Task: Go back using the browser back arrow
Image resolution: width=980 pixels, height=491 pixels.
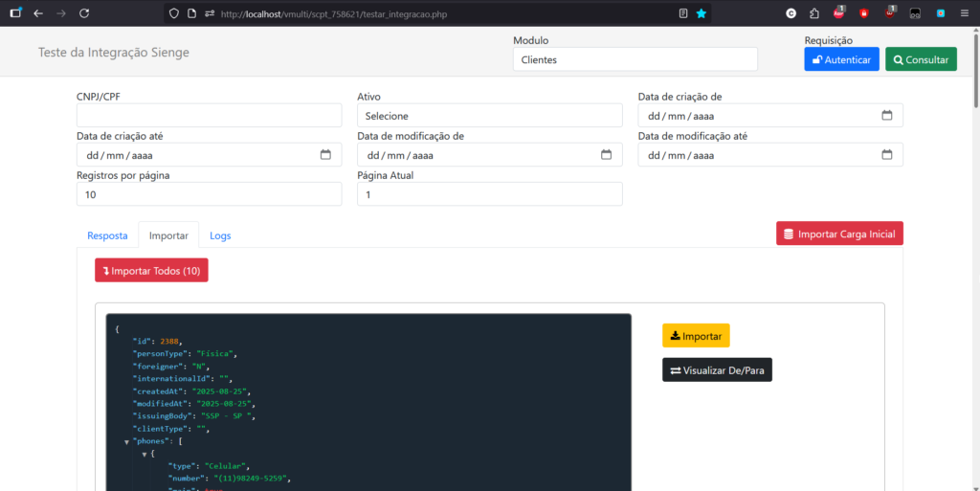Action: tap(38, 13)
